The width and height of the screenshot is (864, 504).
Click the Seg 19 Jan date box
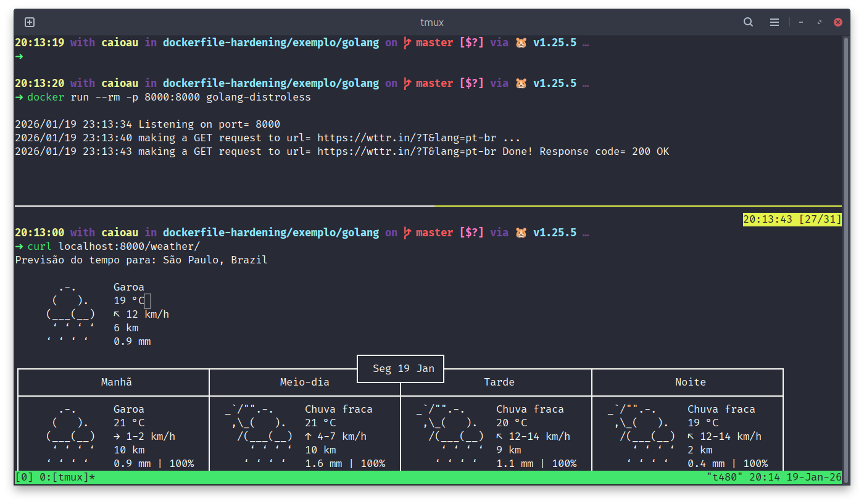click(x=401, y=369)
